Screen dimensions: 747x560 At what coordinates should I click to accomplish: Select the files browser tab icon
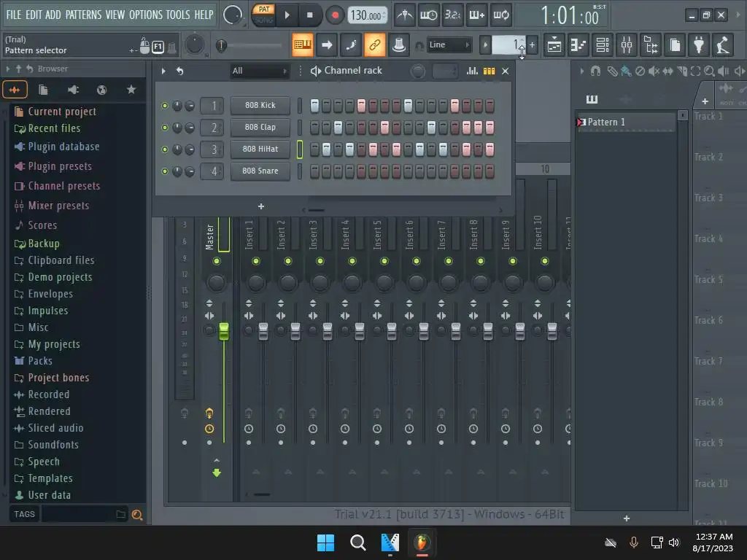(x=43, y=90)
